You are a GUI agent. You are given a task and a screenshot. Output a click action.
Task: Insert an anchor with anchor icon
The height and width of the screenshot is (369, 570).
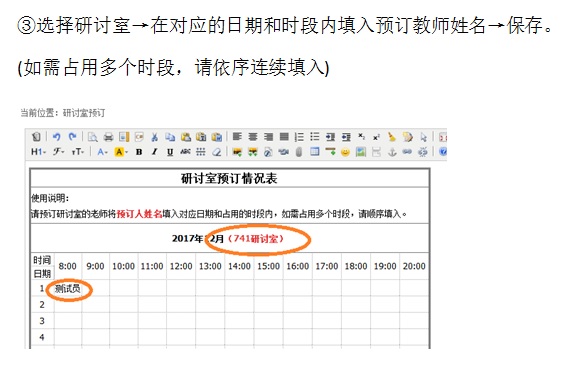tap(392, 152)
